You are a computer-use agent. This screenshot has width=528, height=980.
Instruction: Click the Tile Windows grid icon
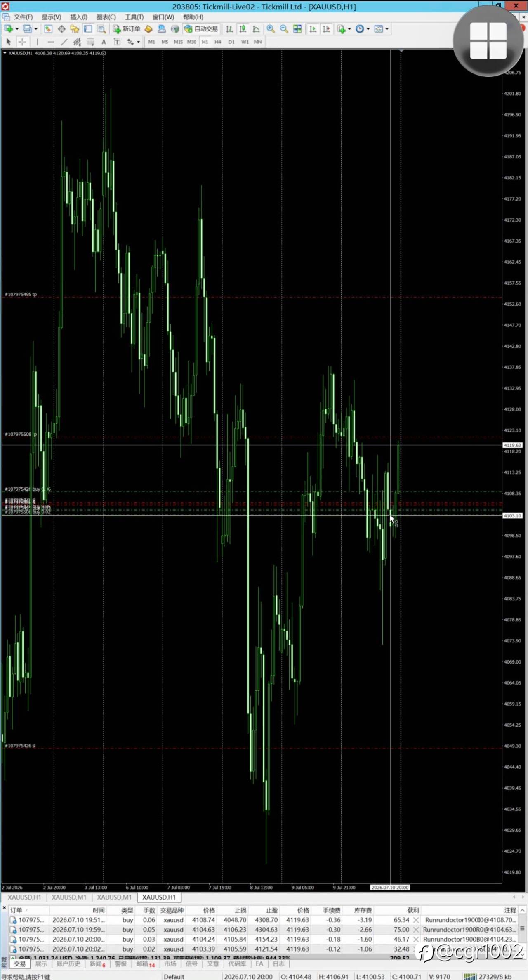(297, 28)
